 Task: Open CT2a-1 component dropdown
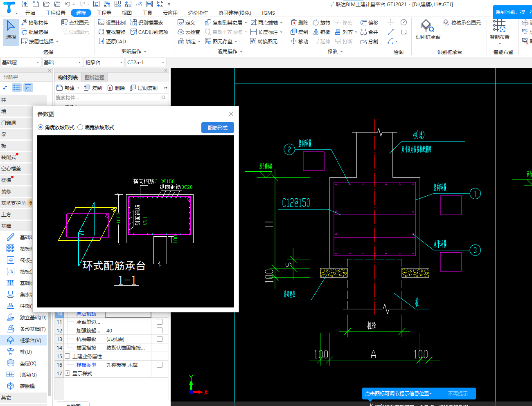(146, 62)
